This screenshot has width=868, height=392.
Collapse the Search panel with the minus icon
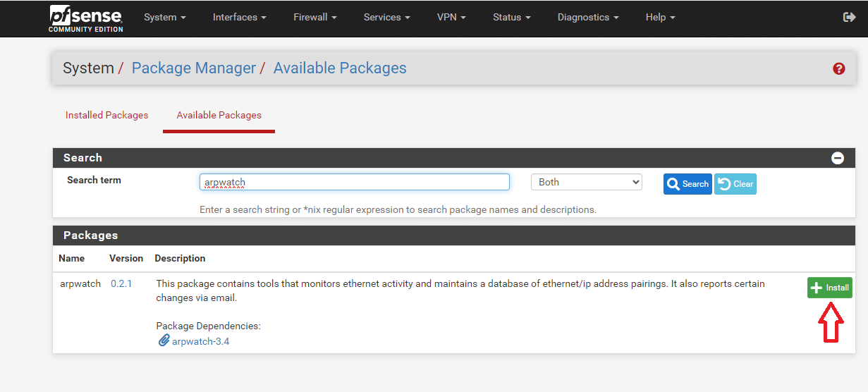pyautogui.click(x=838, y=158)
